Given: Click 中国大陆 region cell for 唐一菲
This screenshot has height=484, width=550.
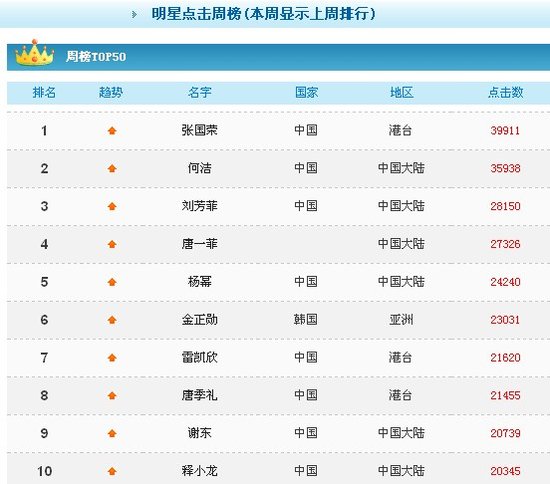Looking at the screenshot, I should (x=401, y=244).
